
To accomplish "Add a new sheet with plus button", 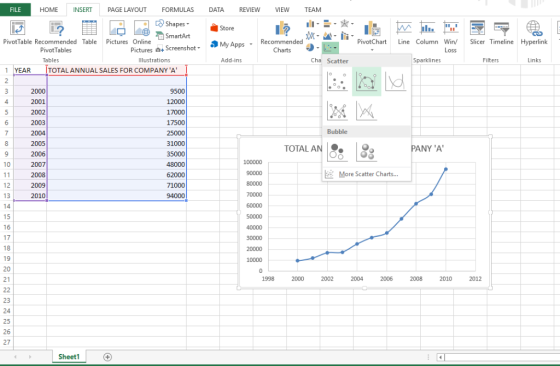I will click(x=107, y=357).
